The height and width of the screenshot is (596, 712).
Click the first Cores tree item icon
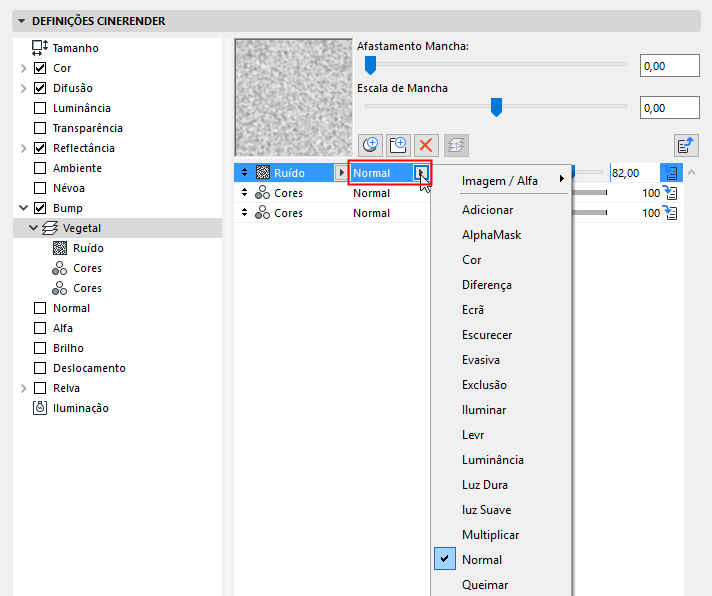59,268
